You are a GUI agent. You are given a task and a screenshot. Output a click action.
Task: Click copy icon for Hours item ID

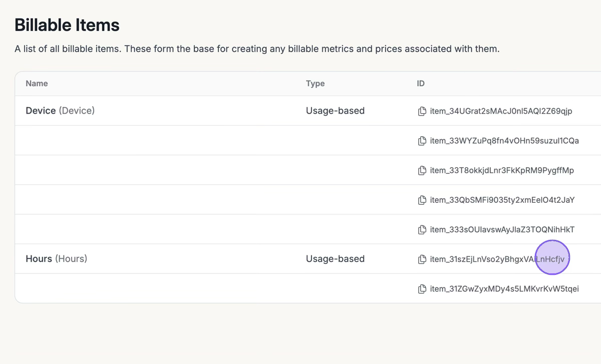point(422,259)
